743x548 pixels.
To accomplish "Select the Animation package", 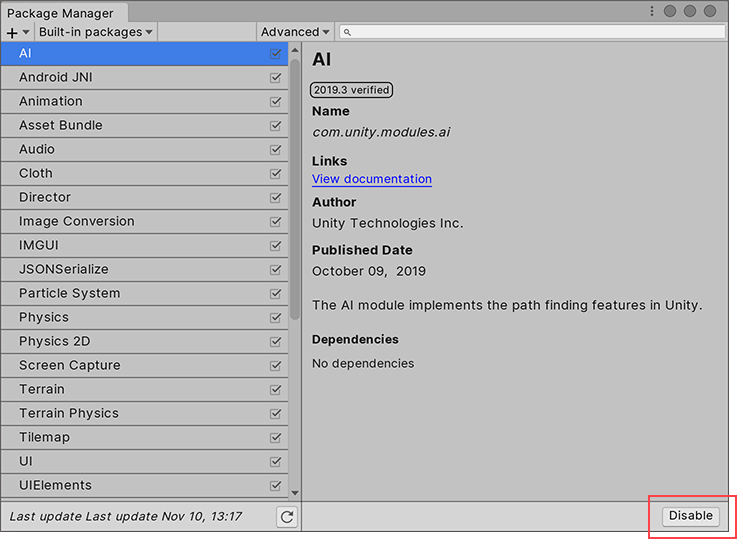I will 144,102.
